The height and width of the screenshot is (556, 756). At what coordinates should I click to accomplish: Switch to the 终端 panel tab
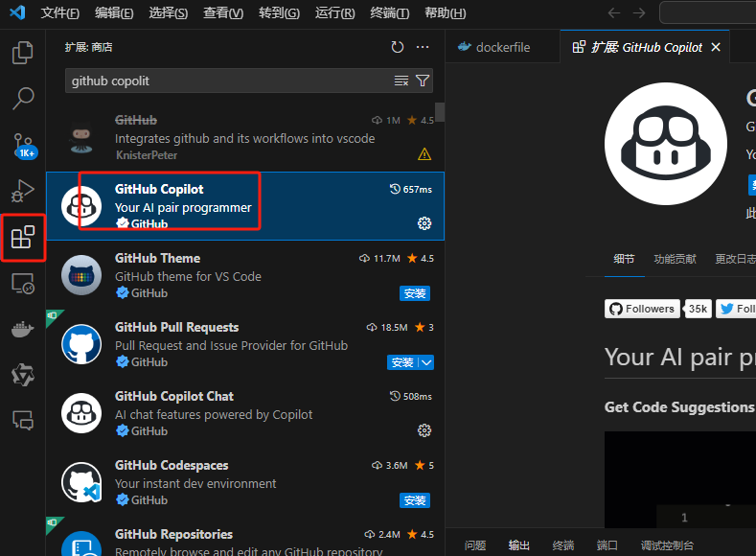tap(563, 544)
